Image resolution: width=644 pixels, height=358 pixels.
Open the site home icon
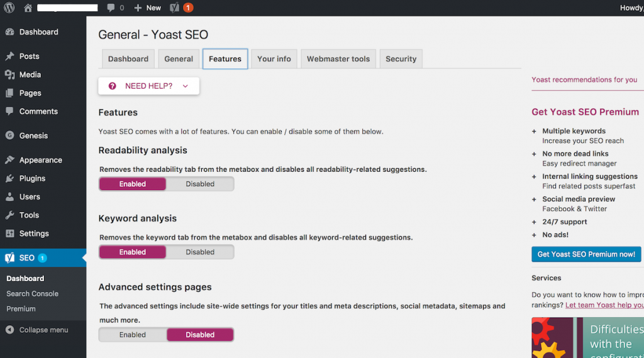click(28, 8)
